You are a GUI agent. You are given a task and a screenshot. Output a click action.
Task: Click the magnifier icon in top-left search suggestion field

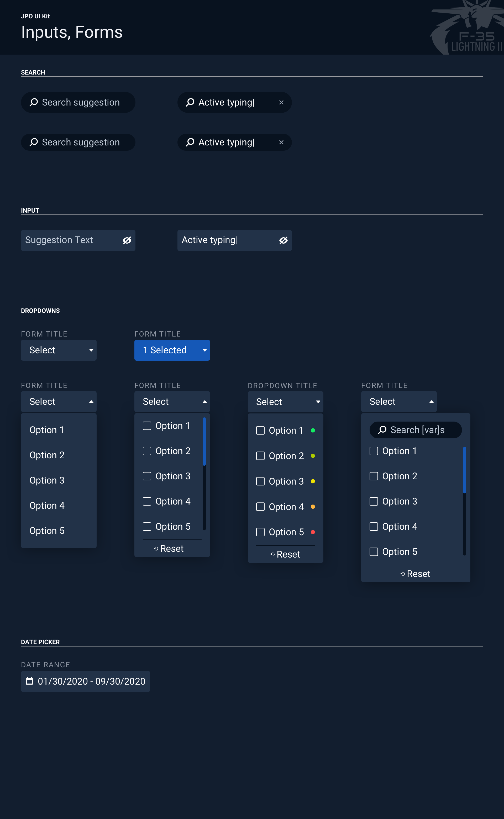(x=34, y=102)
